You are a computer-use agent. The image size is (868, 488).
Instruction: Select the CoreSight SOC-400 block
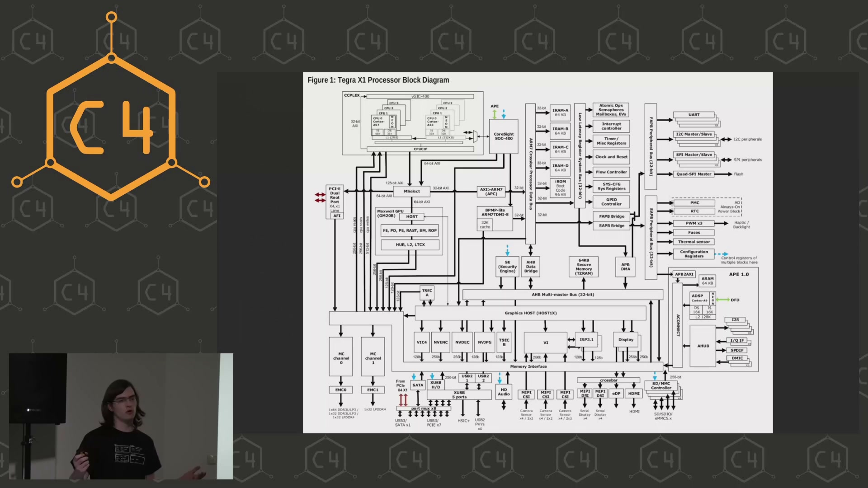504,136
